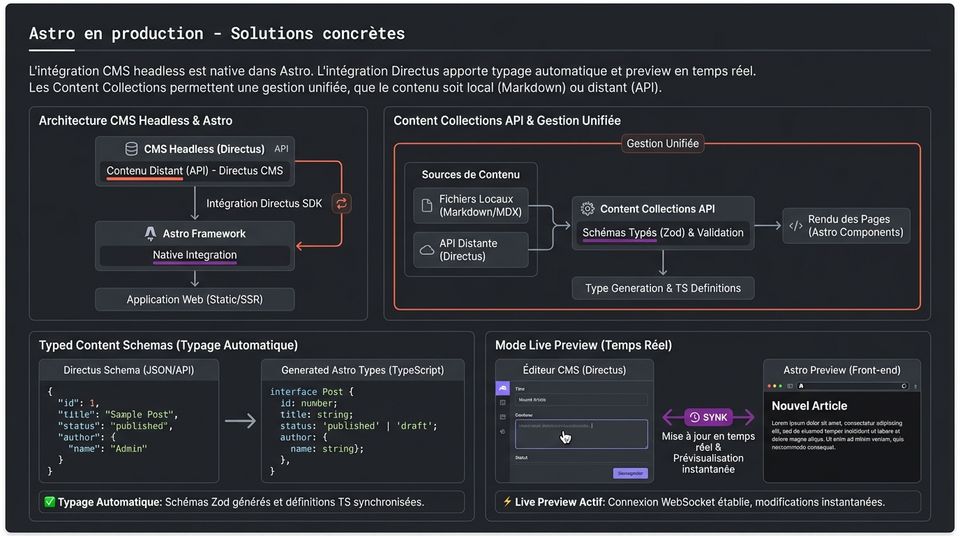Click the orange sync arrows icon

tap(342, 203)
